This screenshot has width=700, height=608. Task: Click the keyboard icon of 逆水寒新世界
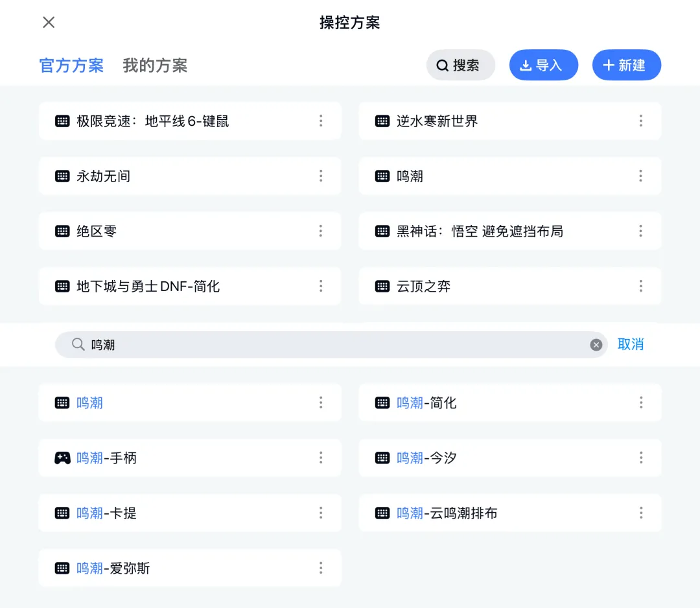(x=382, y=121)
